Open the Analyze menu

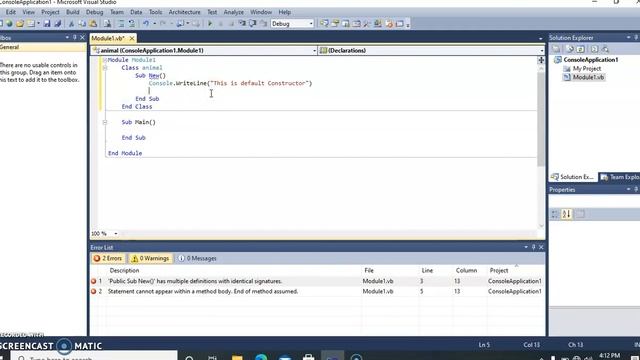(x=233, y=12)
